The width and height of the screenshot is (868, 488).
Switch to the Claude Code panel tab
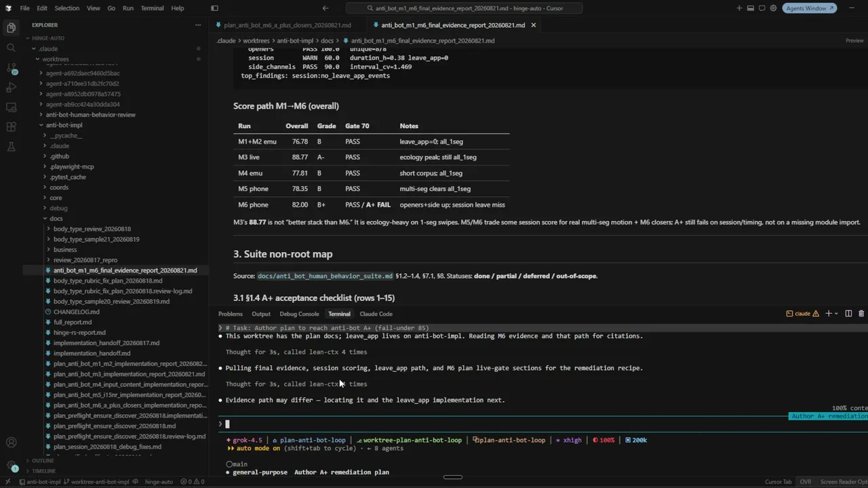tap(376, 314)
